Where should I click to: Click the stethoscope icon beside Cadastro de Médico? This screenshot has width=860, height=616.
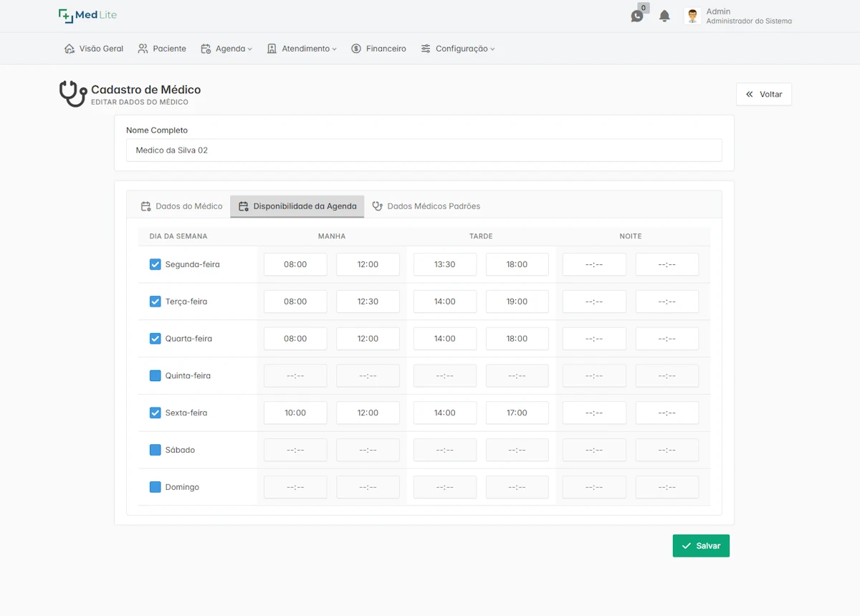click(72, 94)
